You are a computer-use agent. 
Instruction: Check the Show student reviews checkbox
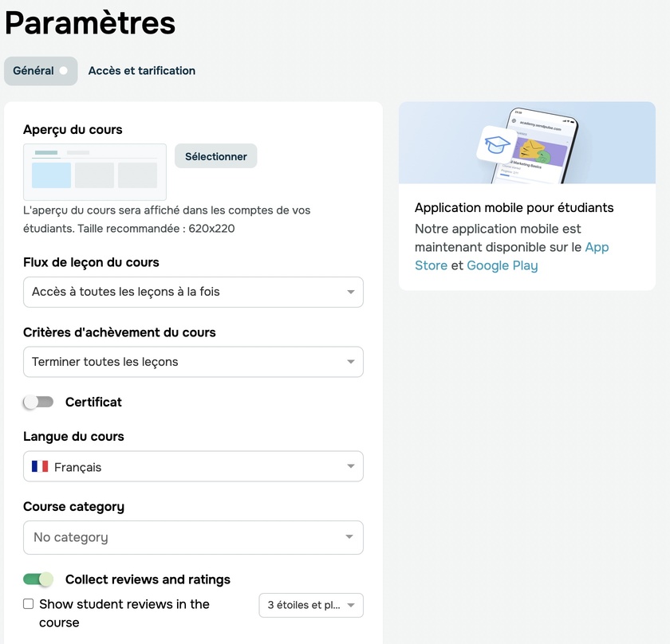tap(28, 603)
